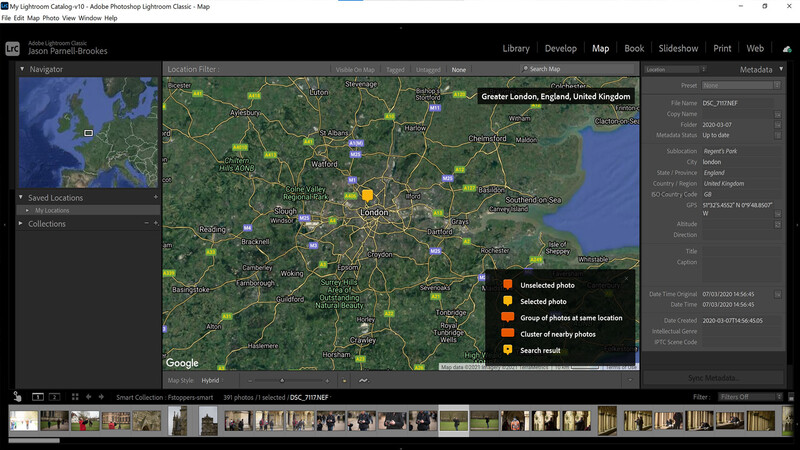Select the None location filter

pyautogui.click(x=459, y=70)
